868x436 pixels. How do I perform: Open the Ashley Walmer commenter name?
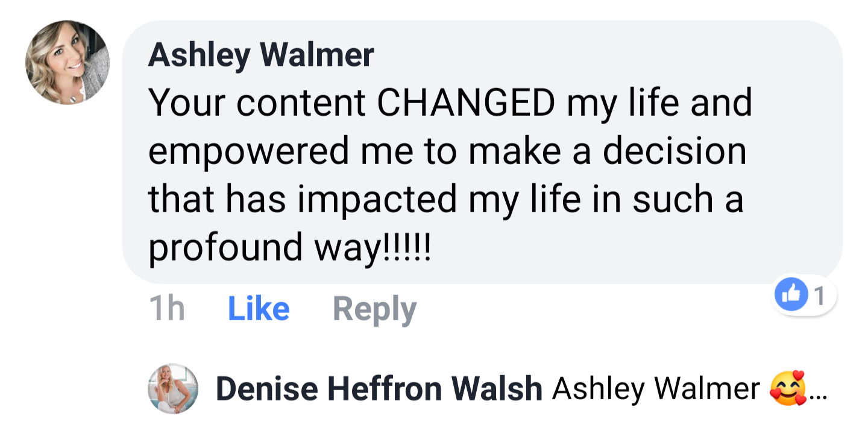click(x=260, y=55)
